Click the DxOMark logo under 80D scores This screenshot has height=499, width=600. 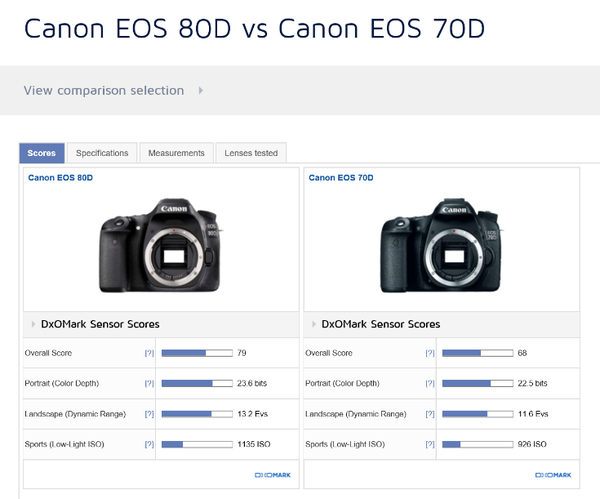tap(272, 474)
